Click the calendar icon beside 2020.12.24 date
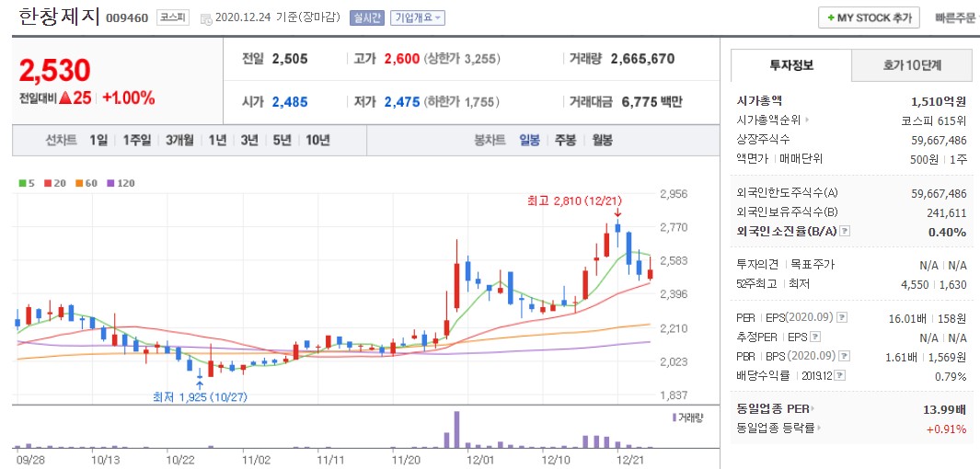Screen dimensions: 980x469 click(206, 18)
